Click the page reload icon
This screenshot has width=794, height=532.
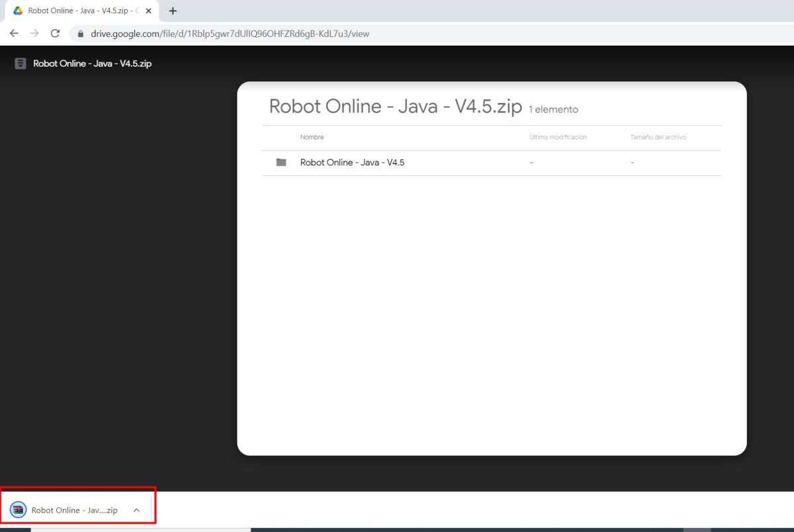click(56, 33)
